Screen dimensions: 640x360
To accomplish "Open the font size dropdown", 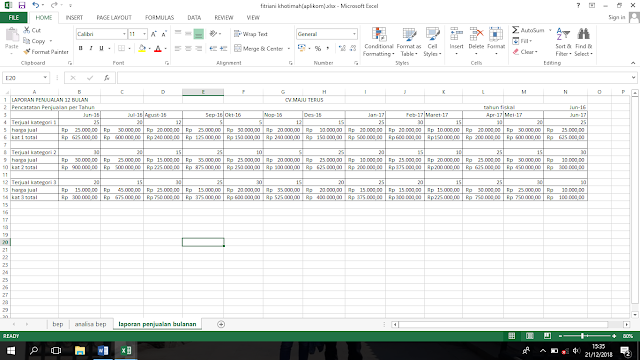I will 144,34.
